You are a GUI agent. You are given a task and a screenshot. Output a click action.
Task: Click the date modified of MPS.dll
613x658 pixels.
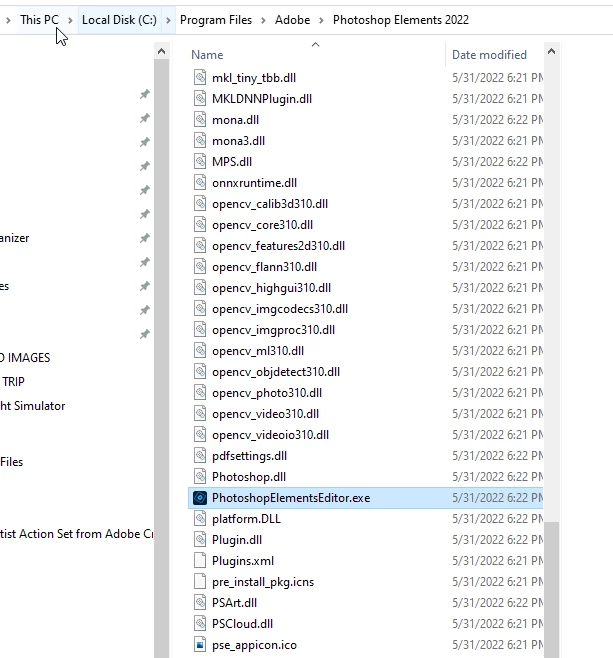point(498,162)
